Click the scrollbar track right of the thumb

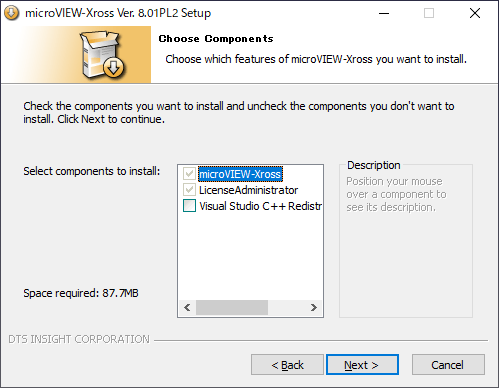tap(287, 307)
